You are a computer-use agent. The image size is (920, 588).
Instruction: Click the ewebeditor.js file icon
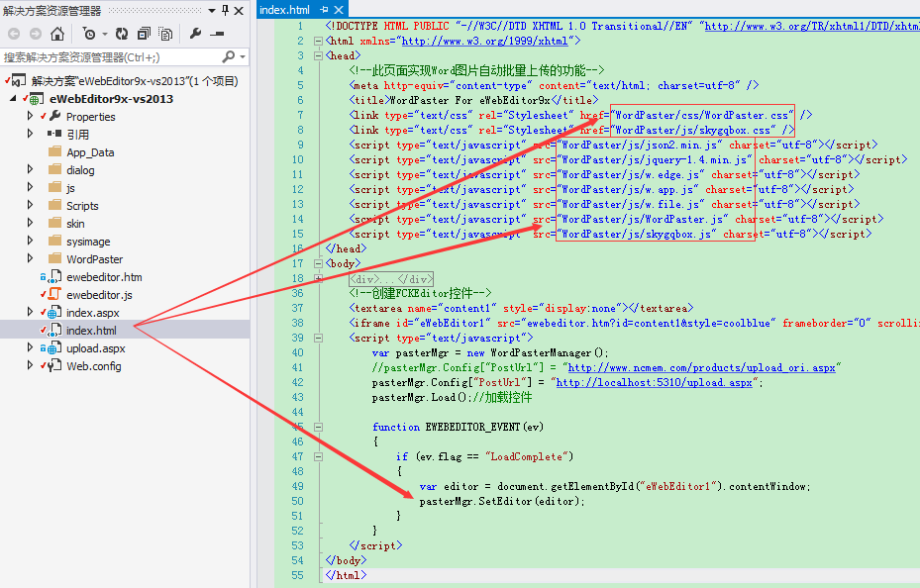54,294
